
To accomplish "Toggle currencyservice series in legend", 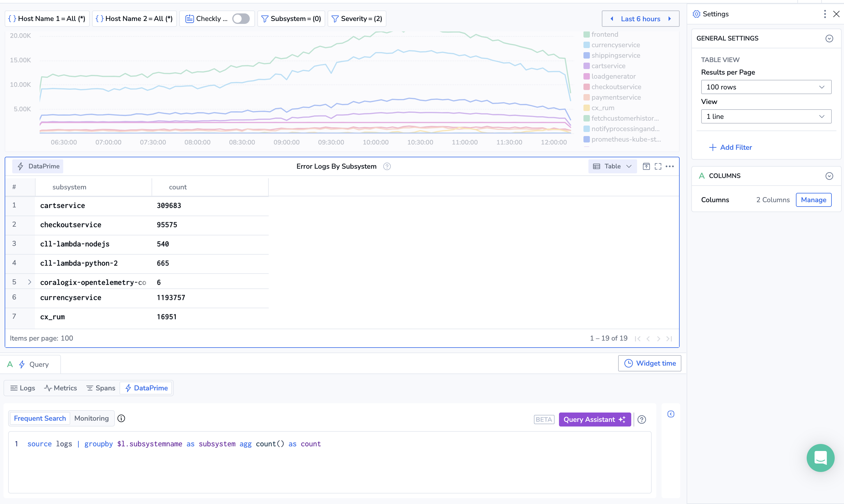I will (612, 45).
